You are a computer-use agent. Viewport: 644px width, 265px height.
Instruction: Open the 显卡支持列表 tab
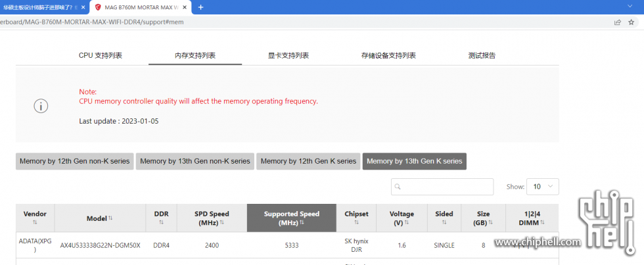[x=288, y=55]
